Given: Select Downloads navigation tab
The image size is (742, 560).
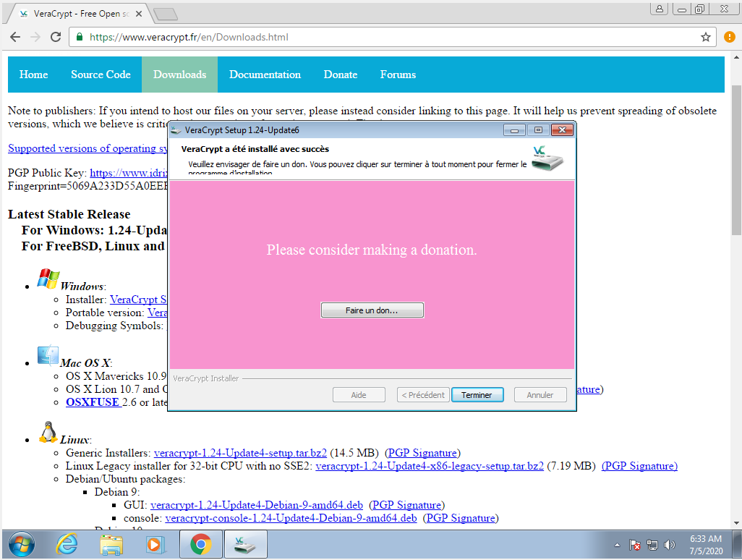Looking at the screenshot, I should (x=180, y=75).
